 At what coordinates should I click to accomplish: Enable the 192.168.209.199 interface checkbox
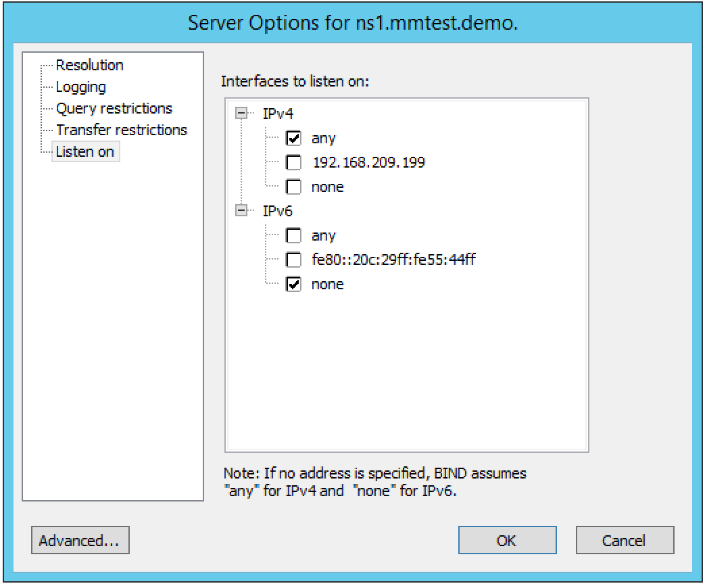pyautogui.click(x=294, y=163)
